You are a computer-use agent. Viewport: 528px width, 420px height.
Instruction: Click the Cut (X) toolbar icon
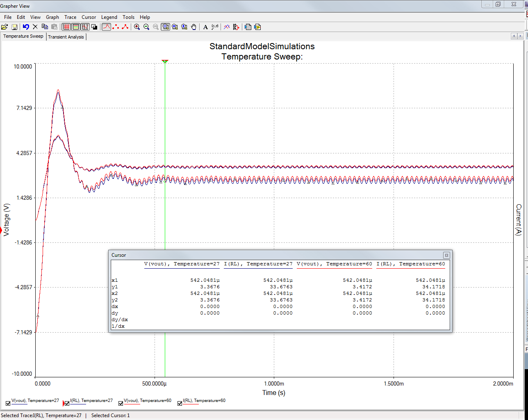(35, 27)
